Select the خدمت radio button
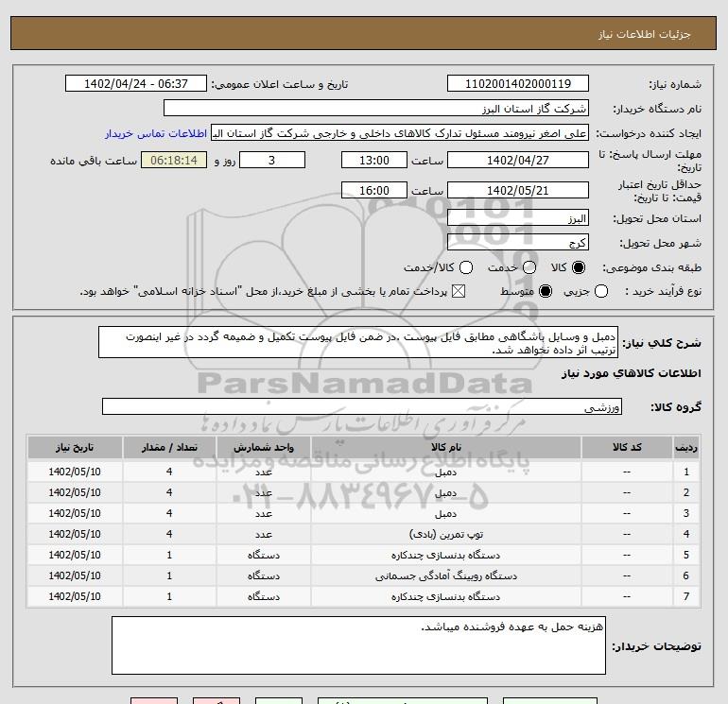728x704 pixels. click(x=529, y=267)
